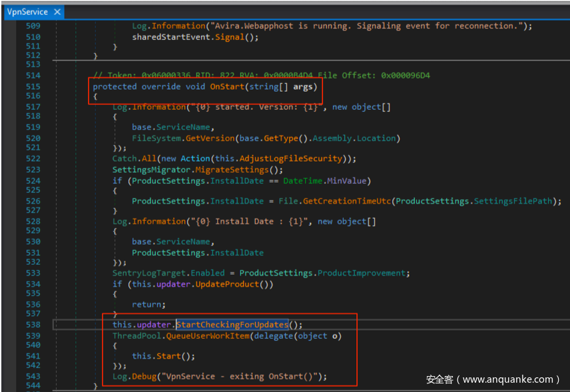
Task: Switch to the VpnService tab
Action: (x=25, y=11)
